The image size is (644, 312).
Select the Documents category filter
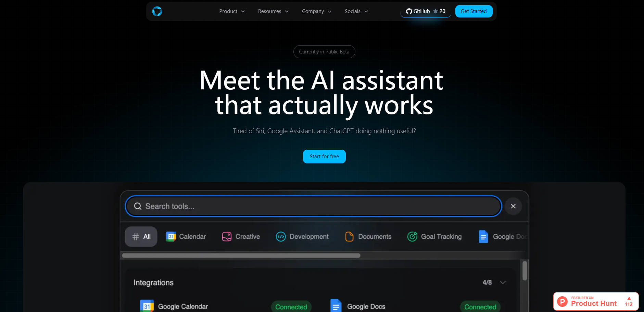368,237
